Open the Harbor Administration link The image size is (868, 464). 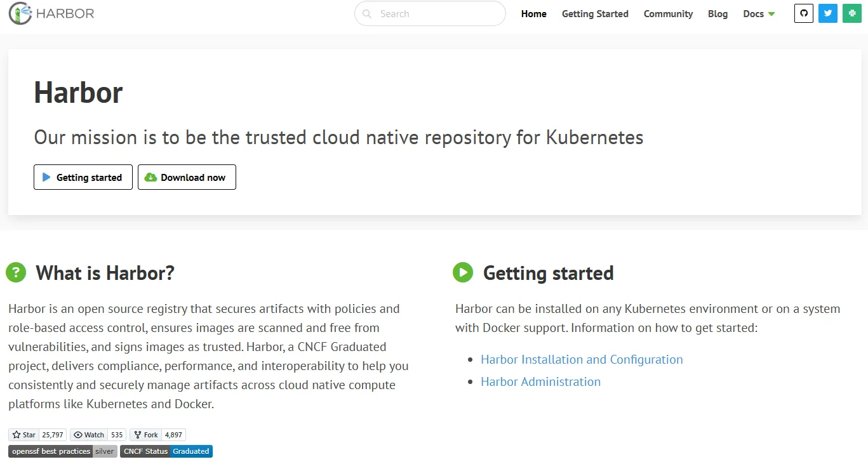click(x=540, y=381)
